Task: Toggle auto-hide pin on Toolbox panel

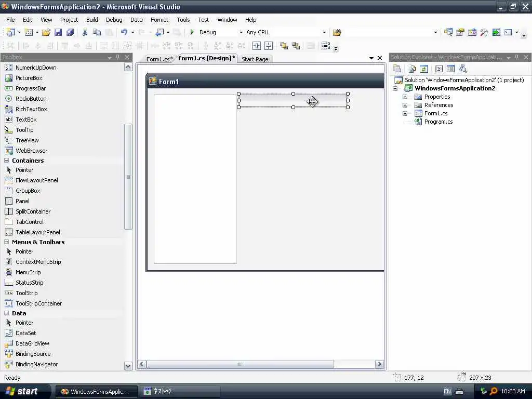Action: pos(118,57)
